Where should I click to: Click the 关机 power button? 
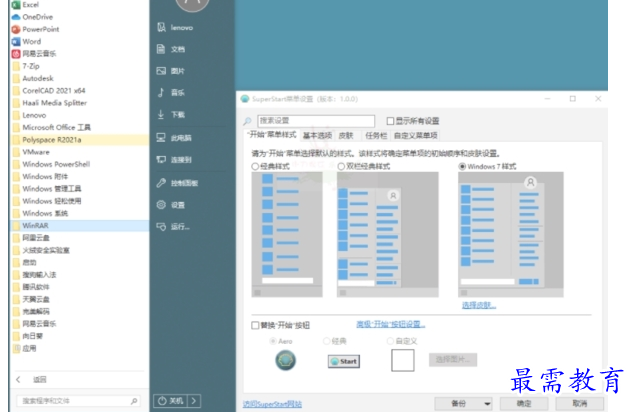(x=170, y=401)
